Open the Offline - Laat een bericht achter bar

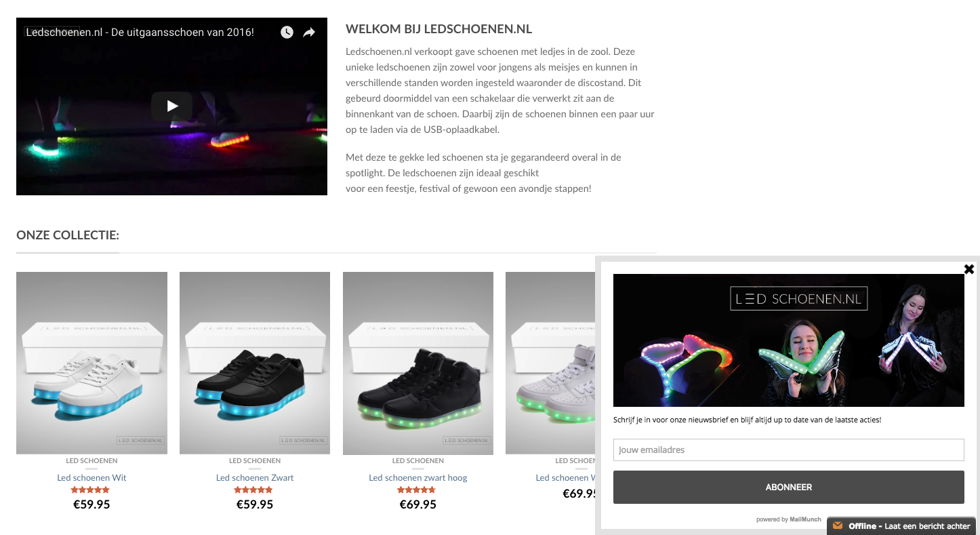[x=903, y=526]
